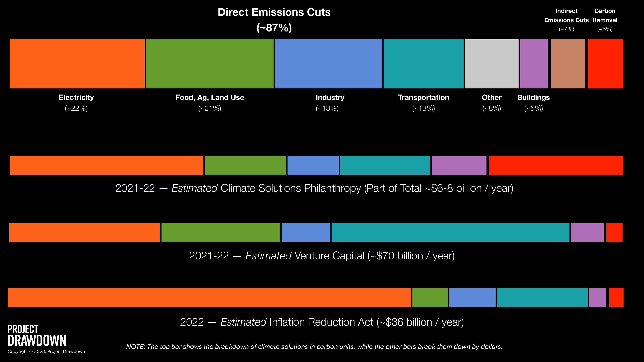Image resolution: width=644 pixels, height=362 pixels.
Task: Select the red Carbon Removal block at top
Action: [605, 64]
